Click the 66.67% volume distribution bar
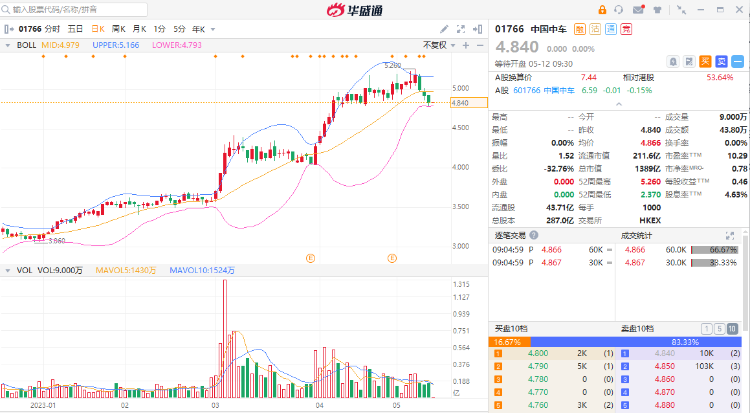This screenshot has height=413, width=750. (x=715, y=250)
